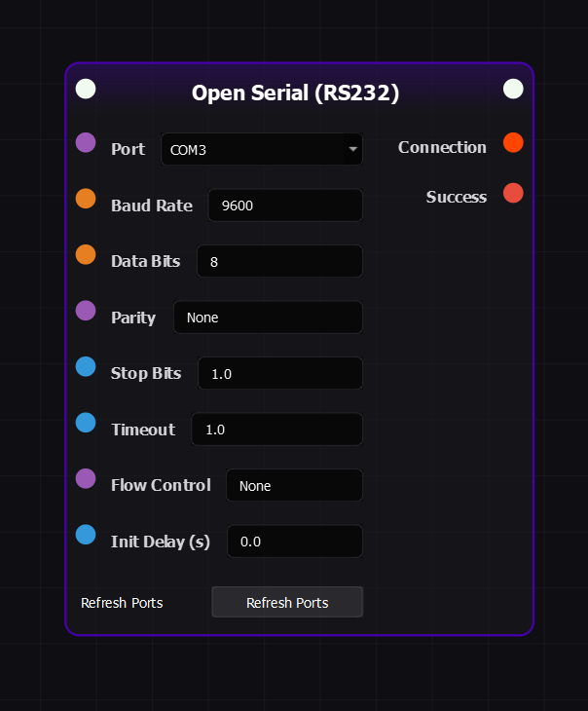This screenshot has width=588, height=711.
Task: Click the Baud Rate 9600 field
Action: click(x=285, y=206)
